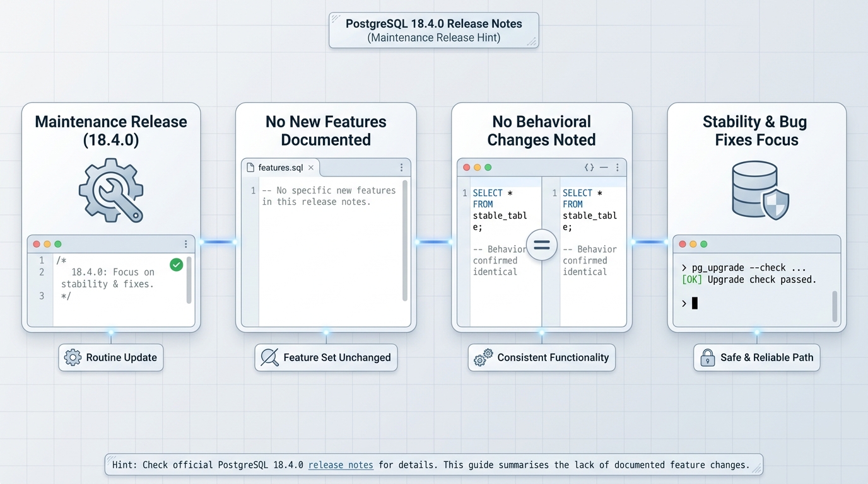Click the file icon on the features.sql tab

click(250, 168)
